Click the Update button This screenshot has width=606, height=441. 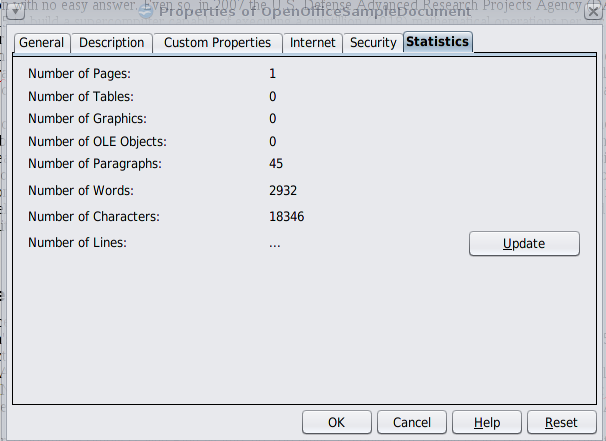coord(524,243)
